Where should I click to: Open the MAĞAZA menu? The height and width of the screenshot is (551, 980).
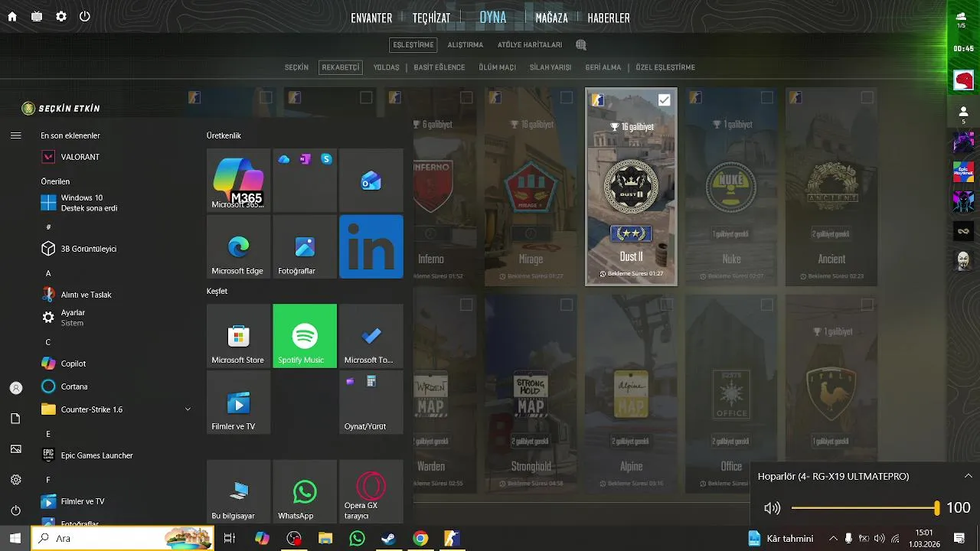point(551,18)
